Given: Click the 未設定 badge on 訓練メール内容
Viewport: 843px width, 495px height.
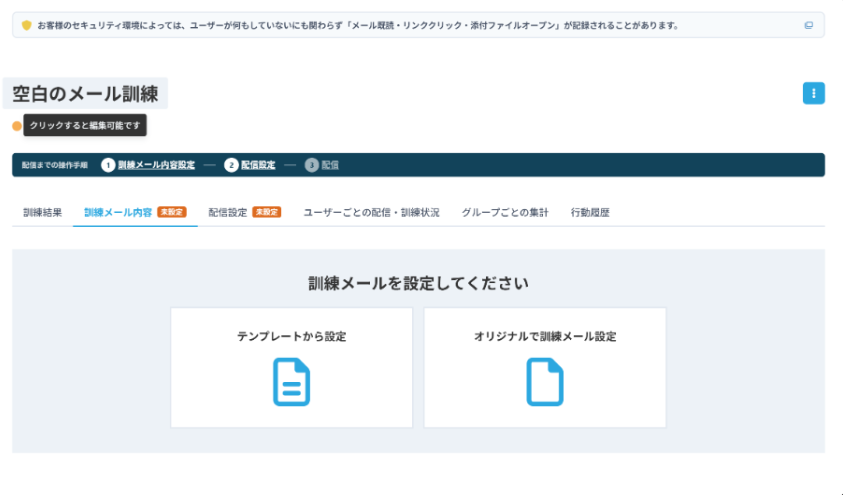Looking at the screenshot, I should 172,212.
